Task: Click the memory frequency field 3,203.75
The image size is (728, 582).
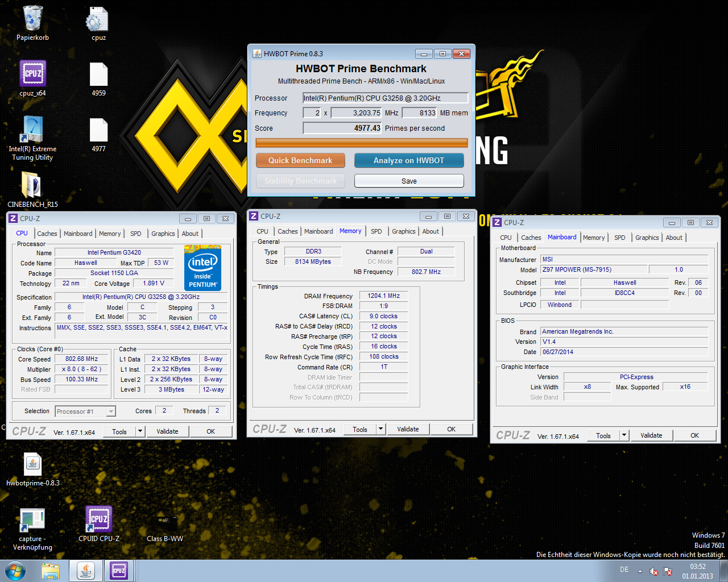Action: click(356, 113)
